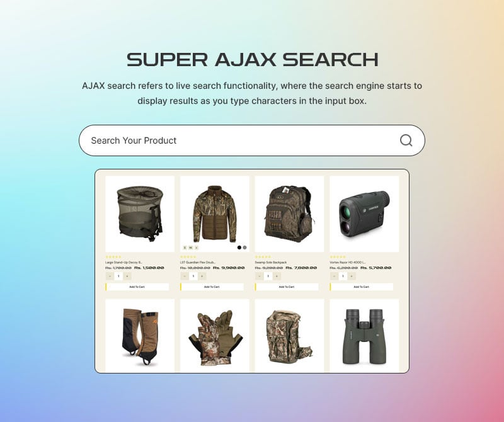Add LST Guardian Flex jacket to cart
The height and width of the screenshot is (422, 504).
pos(212,287)
